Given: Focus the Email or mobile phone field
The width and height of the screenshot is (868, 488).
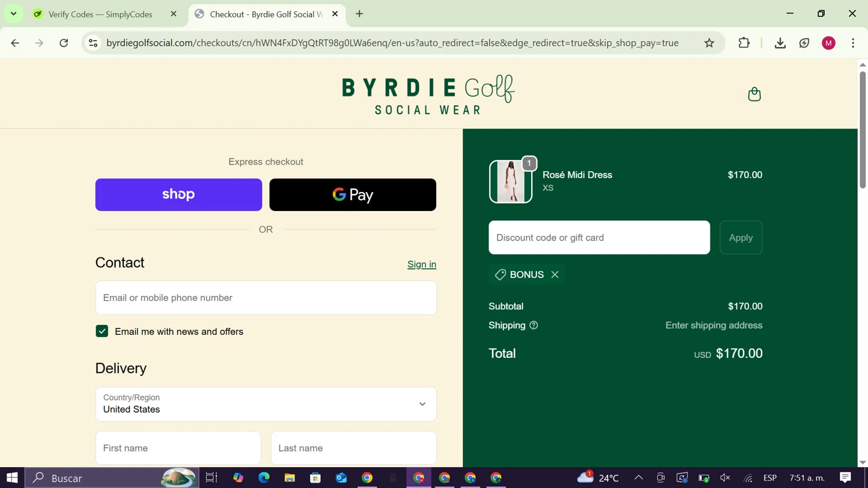Looking at the screenshot, I should tap(266, 298).
